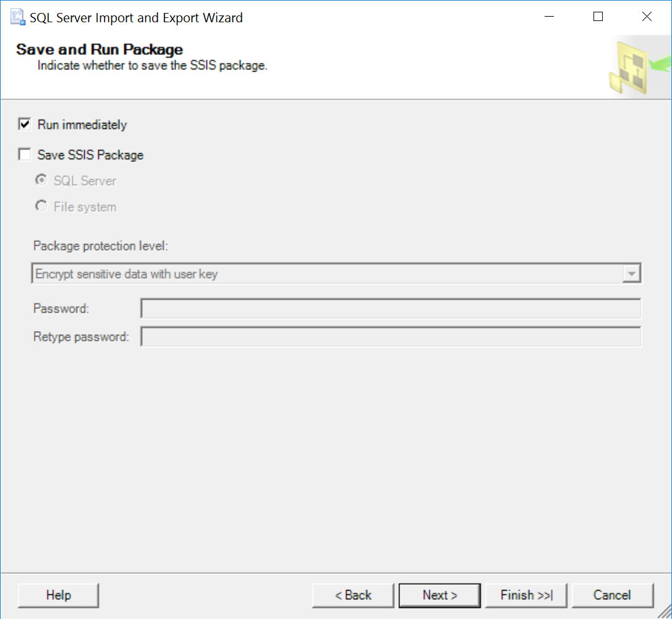
Task: Minimize the wizard window
Action: click(x=550, y=17)
